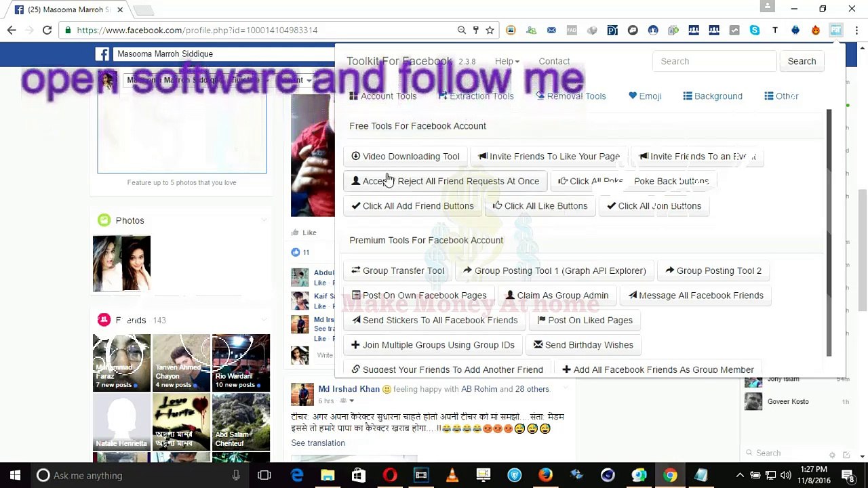Bookmark this page with the star icon

tap(490, 30)
